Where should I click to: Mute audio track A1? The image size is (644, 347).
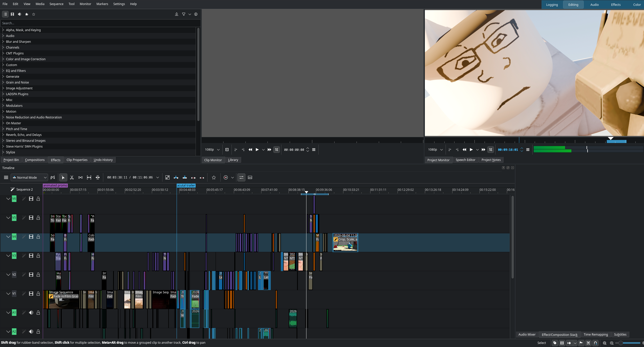[31, 313]
